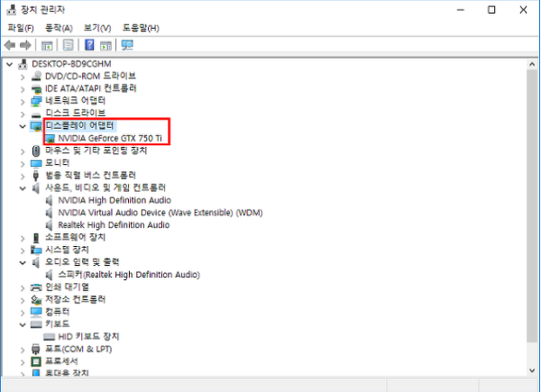Collapse the 사운드, 비디오 및 게임 컨트롤러 node

[23, 188]
